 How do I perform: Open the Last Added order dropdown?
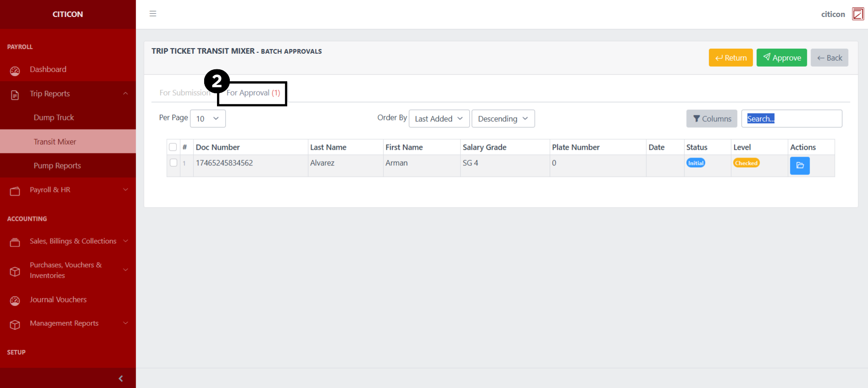coord(439,118)
